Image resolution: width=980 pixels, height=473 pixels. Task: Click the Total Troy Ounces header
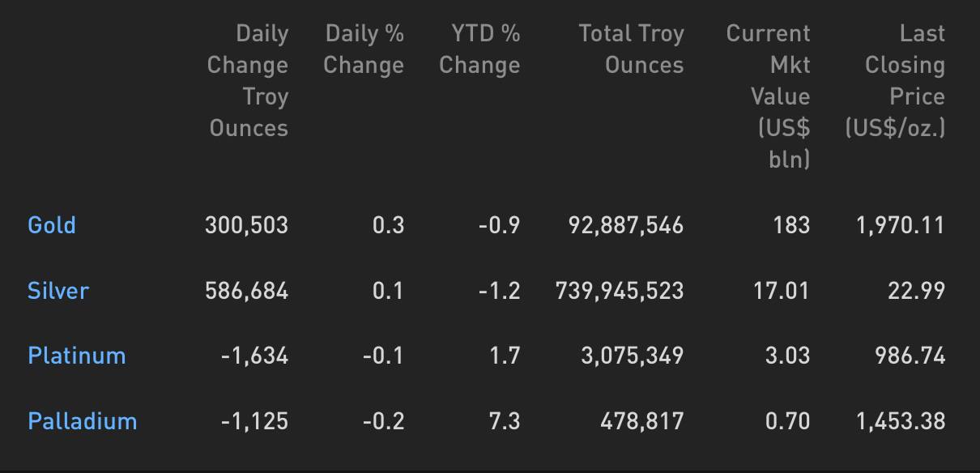(631, 49)
